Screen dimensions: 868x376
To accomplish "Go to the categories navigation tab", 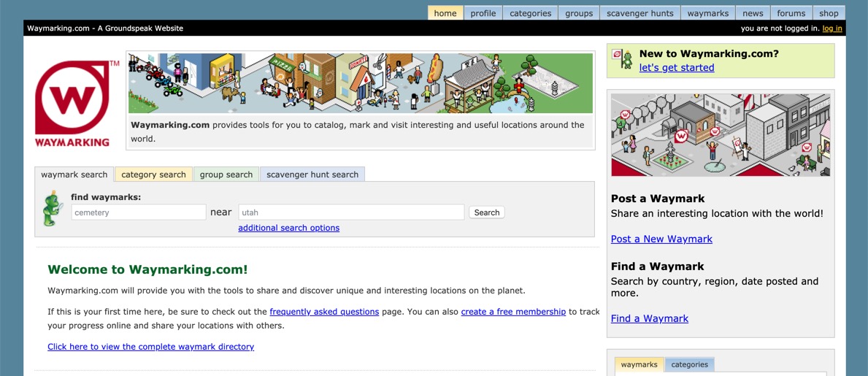I will click(530, 13).
